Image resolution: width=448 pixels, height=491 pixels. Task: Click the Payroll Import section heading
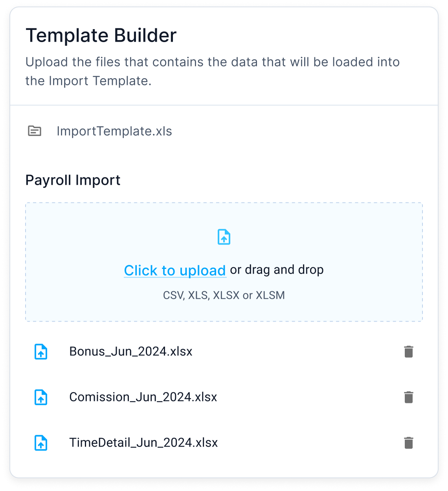[x=73, y=180]
